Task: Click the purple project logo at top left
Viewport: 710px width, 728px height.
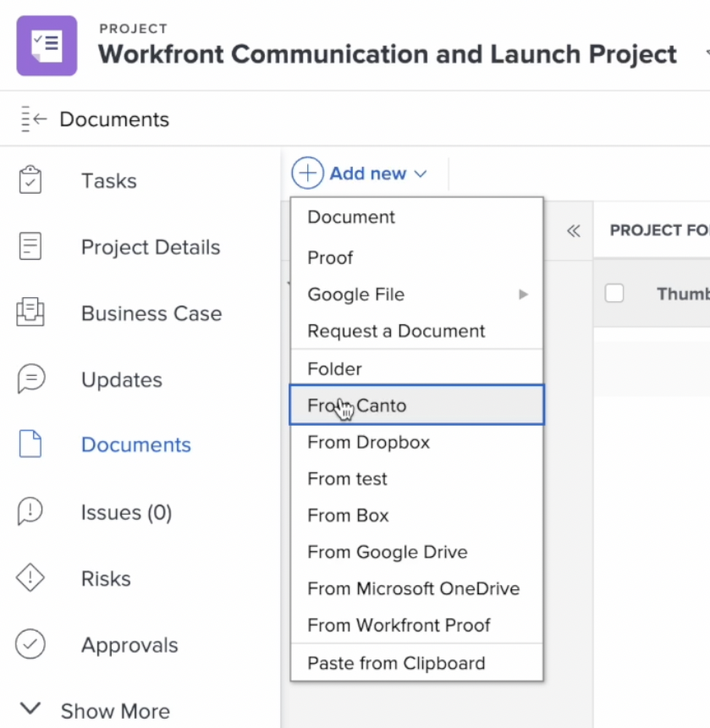Action: 47,46
